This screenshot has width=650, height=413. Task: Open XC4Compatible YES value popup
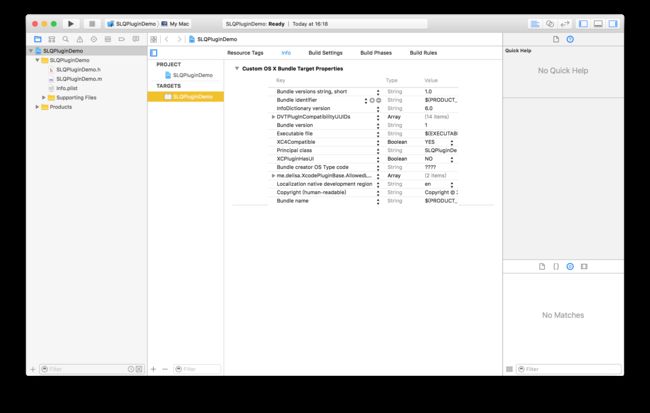[452, 142]
